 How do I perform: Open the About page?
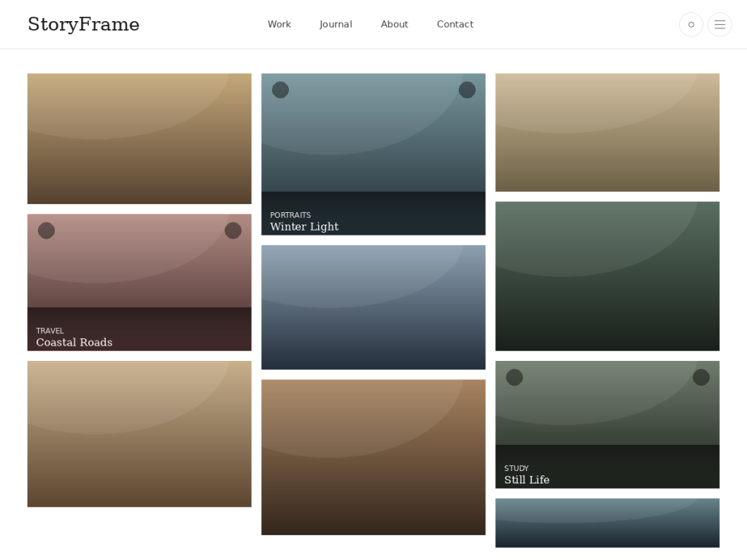pos(395,24)
